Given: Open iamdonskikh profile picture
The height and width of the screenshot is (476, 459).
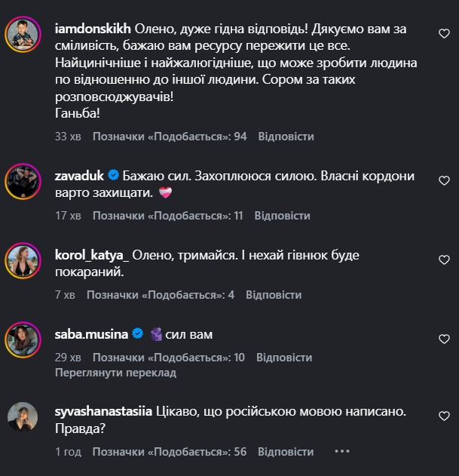Looking at the screenshot, I should [23, 34].
